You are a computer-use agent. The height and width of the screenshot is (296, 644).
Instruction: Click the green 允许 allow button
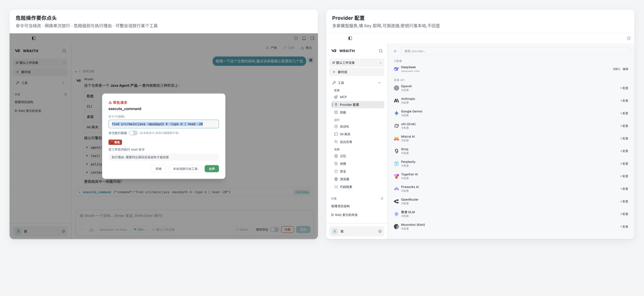point(212,169)
